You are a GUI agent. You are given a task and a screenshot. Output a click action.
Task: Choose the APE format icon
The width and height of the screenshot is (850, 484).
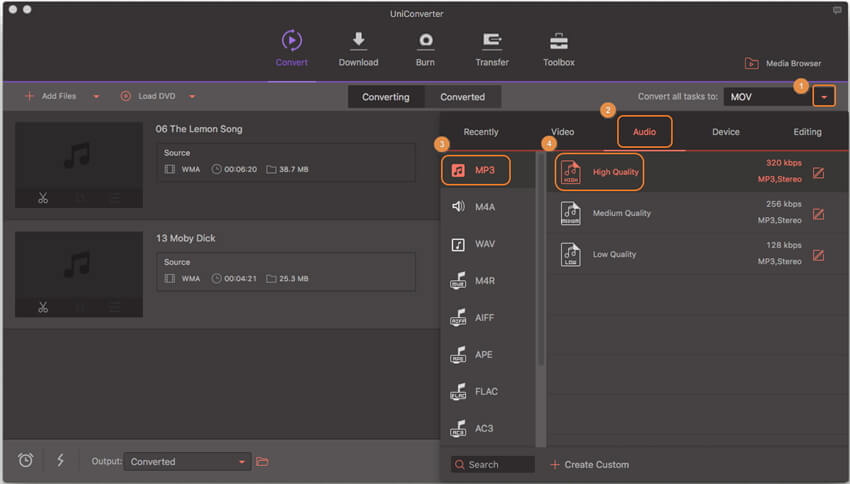[458, 354]
